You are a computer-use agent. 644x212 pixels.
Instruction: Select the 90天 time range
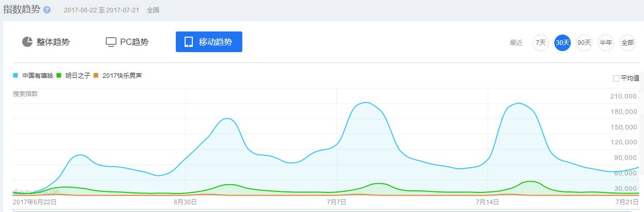coord(584,43)
